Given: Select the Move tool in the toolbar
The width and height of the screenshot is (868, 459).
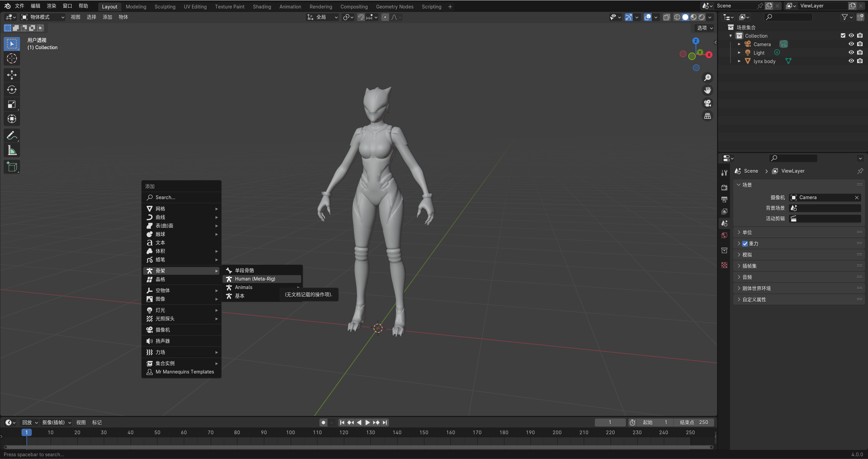Looking at the screenshot, I should (x=12, y=75).
